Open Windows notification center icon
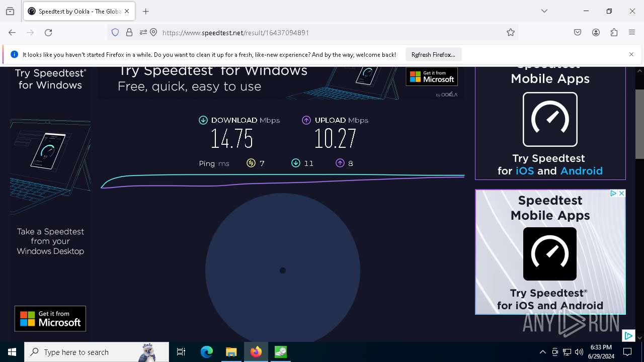The height and width of the screenshot is (362, 644). 627,352
